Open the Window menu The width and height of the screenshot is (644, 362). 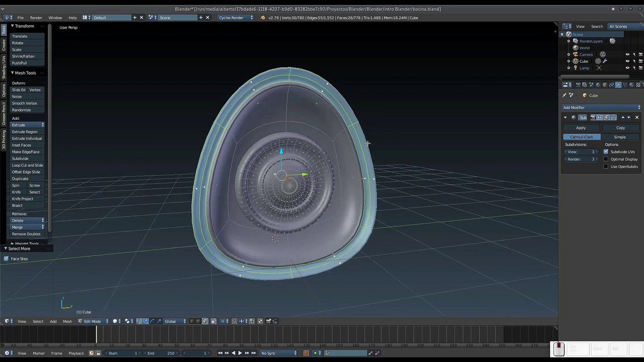(x=55, y=18)
